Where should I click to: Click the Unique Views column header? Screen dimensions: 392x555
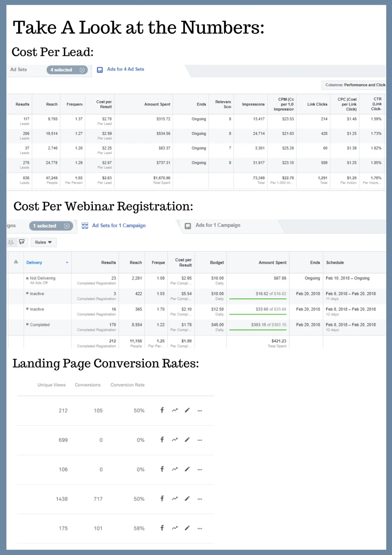coord(51,385)
